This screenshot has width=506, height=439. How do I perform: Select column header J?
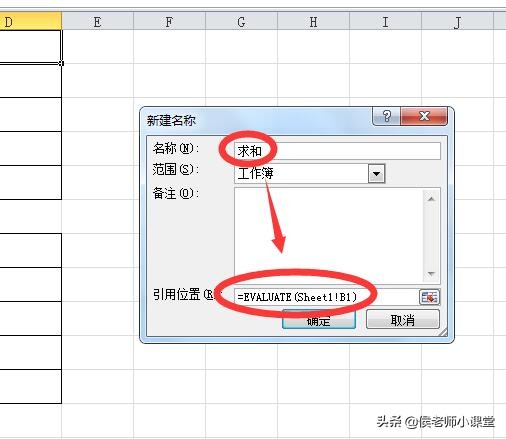(x=457, y=22)
